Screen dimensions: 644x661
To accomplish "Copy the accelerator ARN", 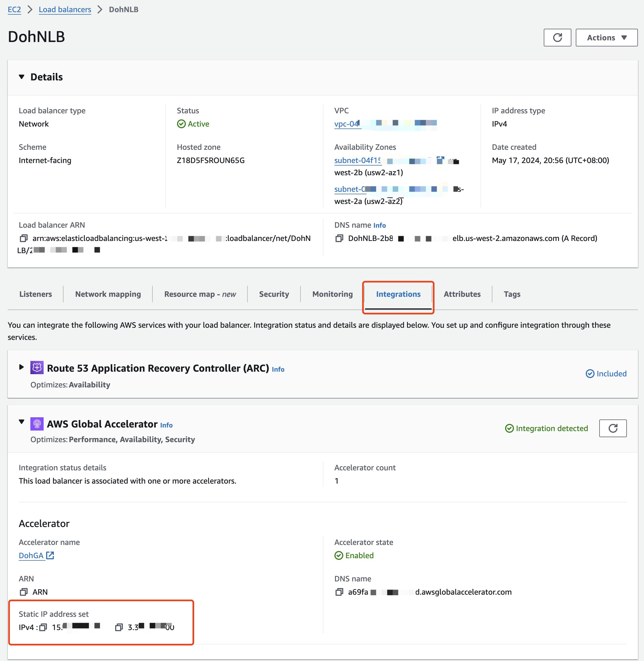I will tap(23, 592).
